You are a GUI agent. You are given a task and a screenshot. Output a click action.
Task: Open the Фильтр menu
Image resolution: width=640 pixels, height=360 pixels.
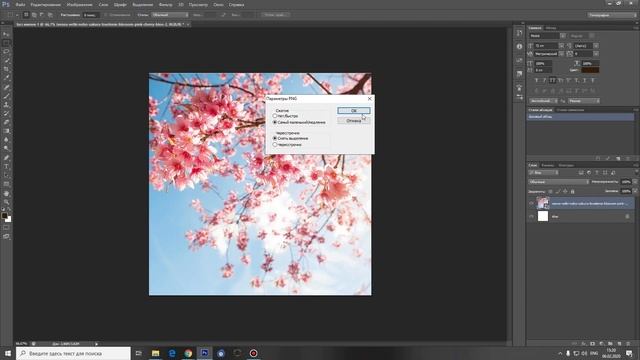165,5
